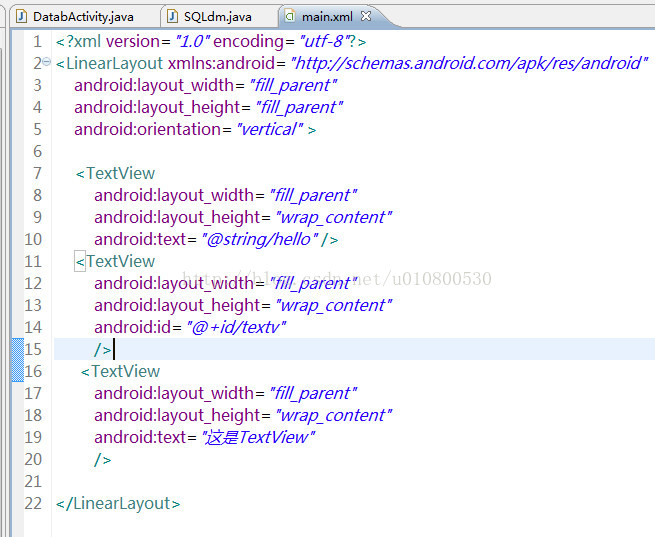Viewport: 655px width, 537px height.
Task: Click the closing /> on line 20
Action: (103, 460)
